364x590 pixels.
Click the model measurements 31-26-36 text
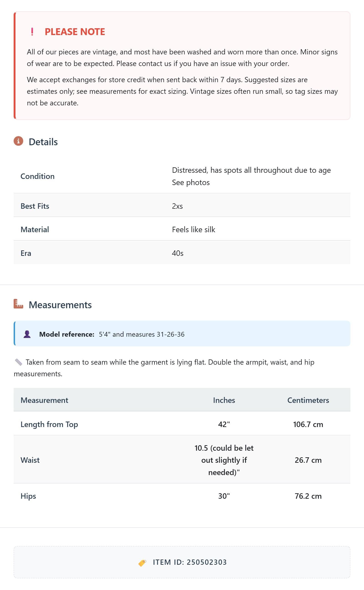pyautogui.click(x=171, y=334)
